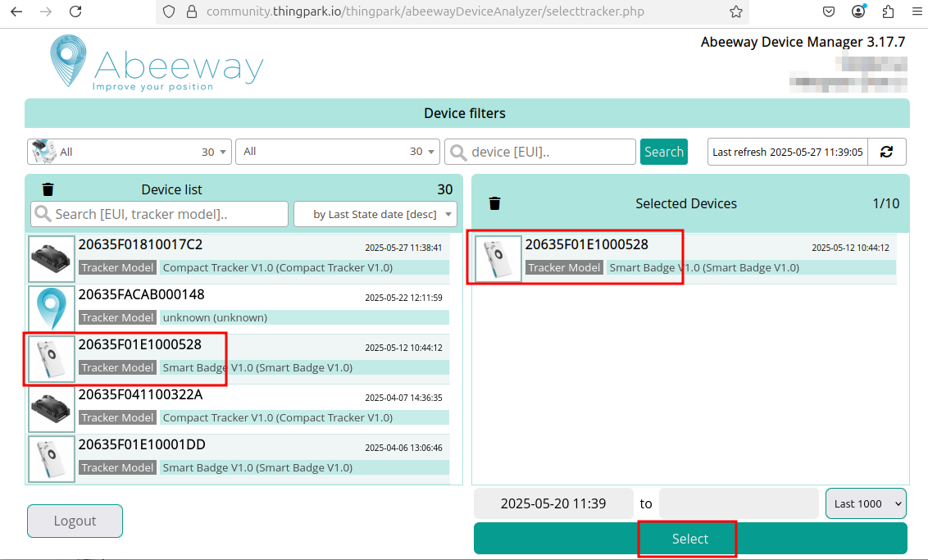Click thumbnail of device 20635F01E10001DD

tap(52, 459)
